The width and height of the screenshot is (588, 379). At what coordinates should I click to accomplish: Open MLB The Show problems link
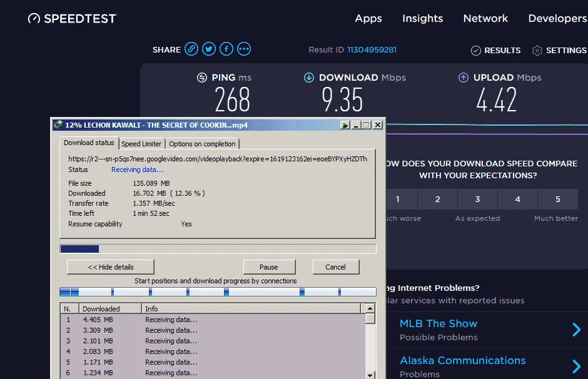(438, 323)
